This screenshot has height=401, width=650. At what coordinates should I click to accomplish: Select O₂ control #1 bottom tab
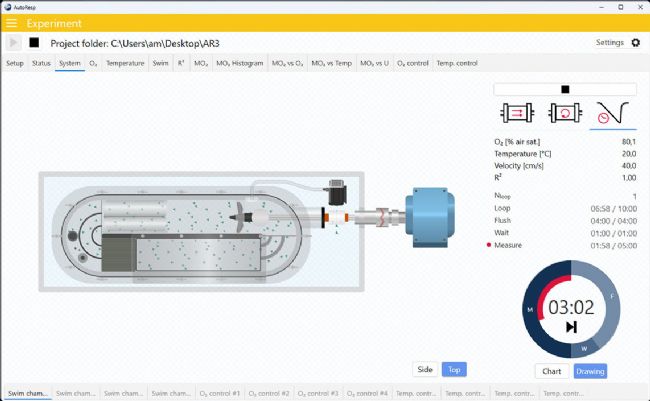219,393
